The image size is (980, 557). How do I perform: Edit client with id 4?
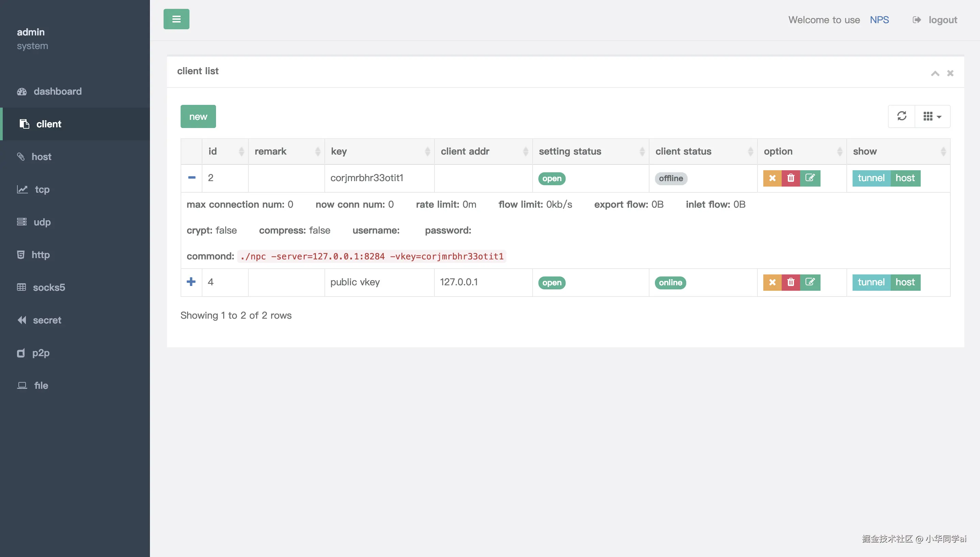point(810,282)
